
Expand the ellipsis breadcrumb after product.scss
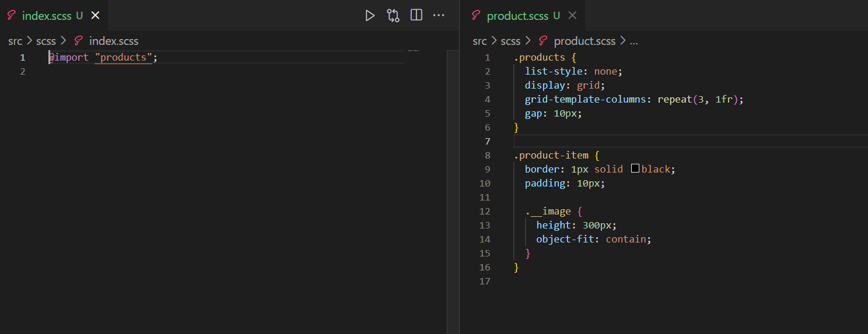click(634, 41)
